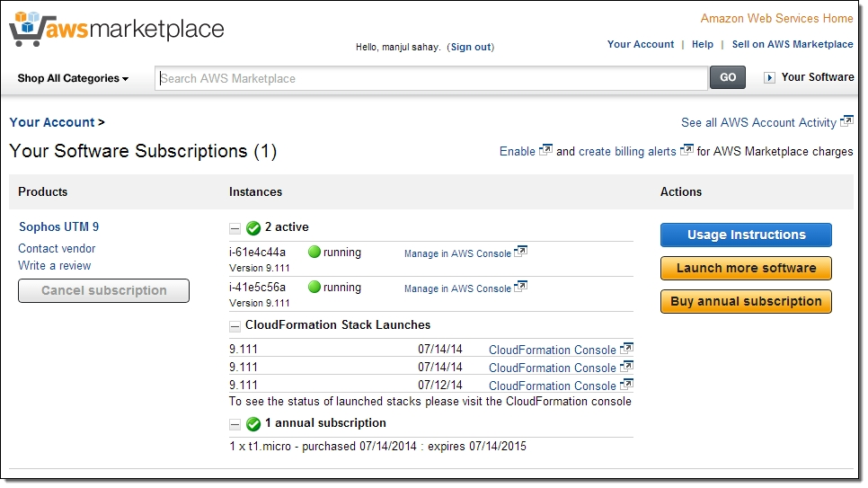Open Your Account in the top navigation
Screen dimensions: 868x488
click(640, 44)
